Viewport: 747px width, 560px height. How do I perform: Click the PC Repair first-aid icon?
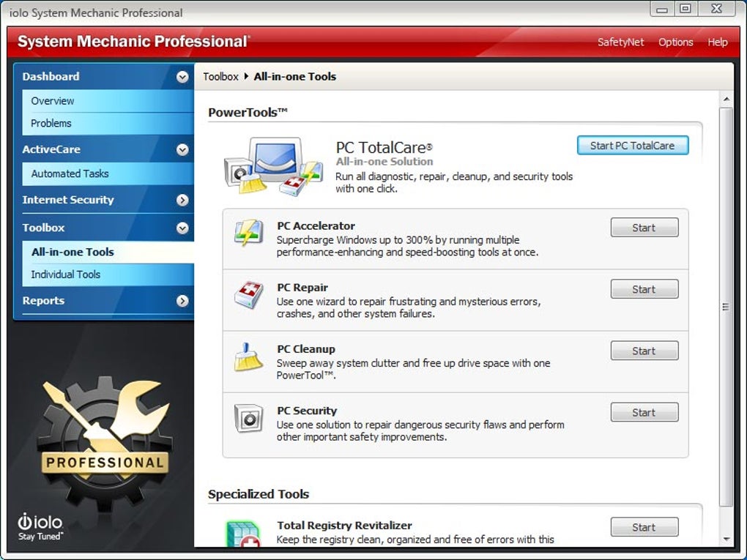tap(249, 294)
